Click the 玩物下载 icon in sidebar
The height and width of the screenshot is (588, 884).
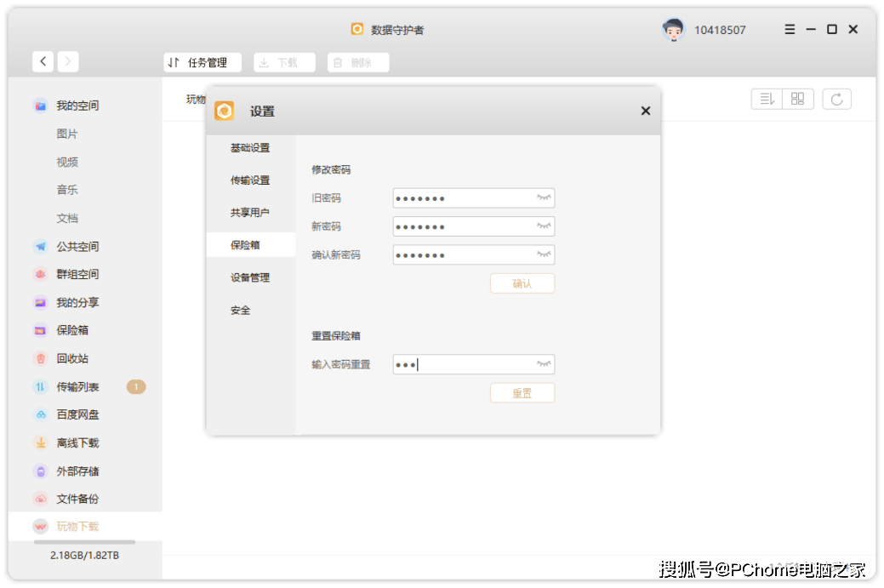[40, 527]
